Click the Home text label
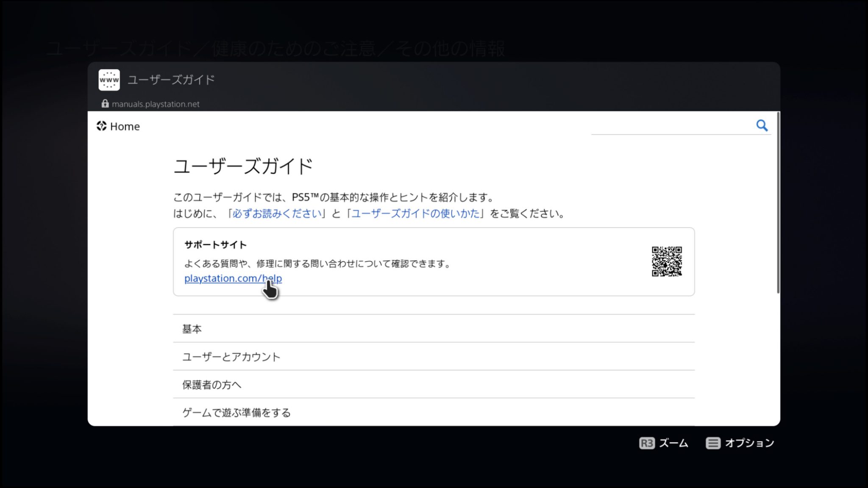Viewport: 868px width, 488px height. pos(125,127)
